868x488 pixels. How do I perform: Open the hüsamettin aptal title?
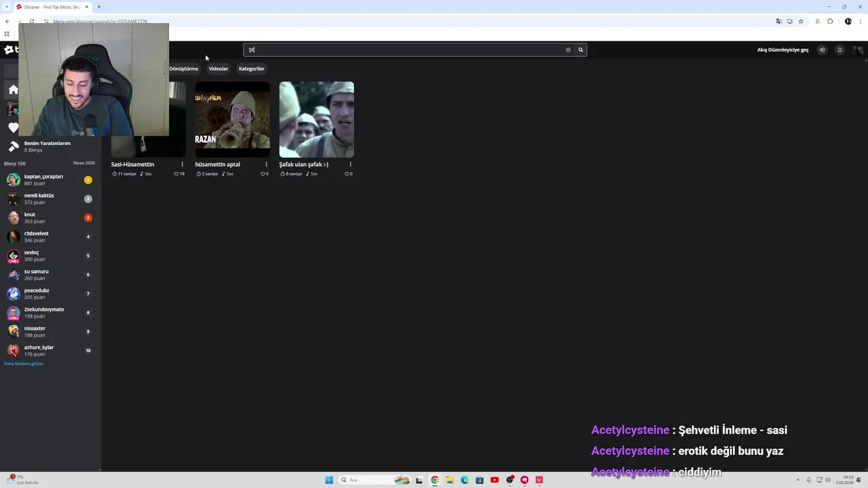[x=218, y=164]
